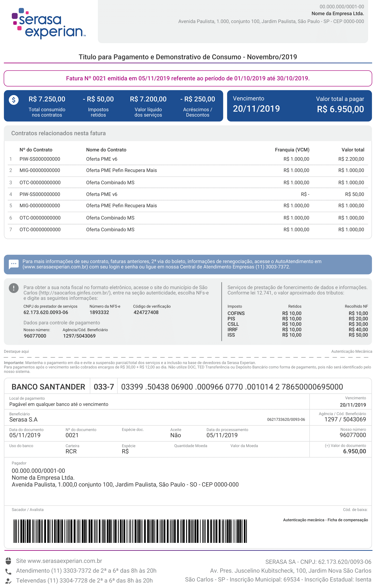The image size is (376, 588).
Task: Select Acréscimos / Descontos value - R$ 250,00
Action: [x=198, y=99]
